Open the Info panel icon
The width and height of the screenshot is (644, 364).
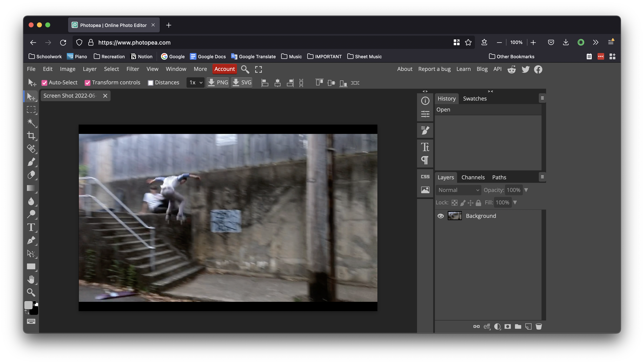(425, 101)
